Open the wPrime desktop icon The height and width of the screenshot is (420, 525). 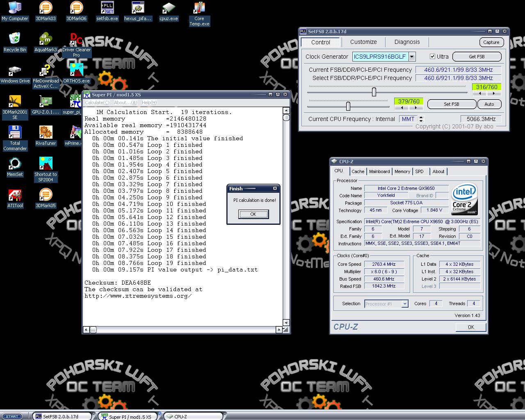(x=73, y=136)
